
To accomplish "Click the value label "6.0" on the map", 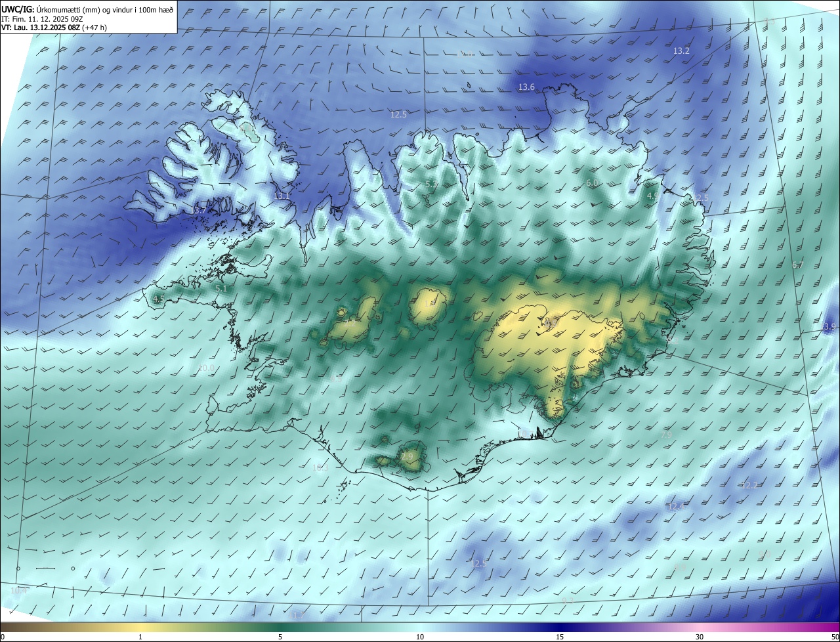I will click(x=592, y=182).
